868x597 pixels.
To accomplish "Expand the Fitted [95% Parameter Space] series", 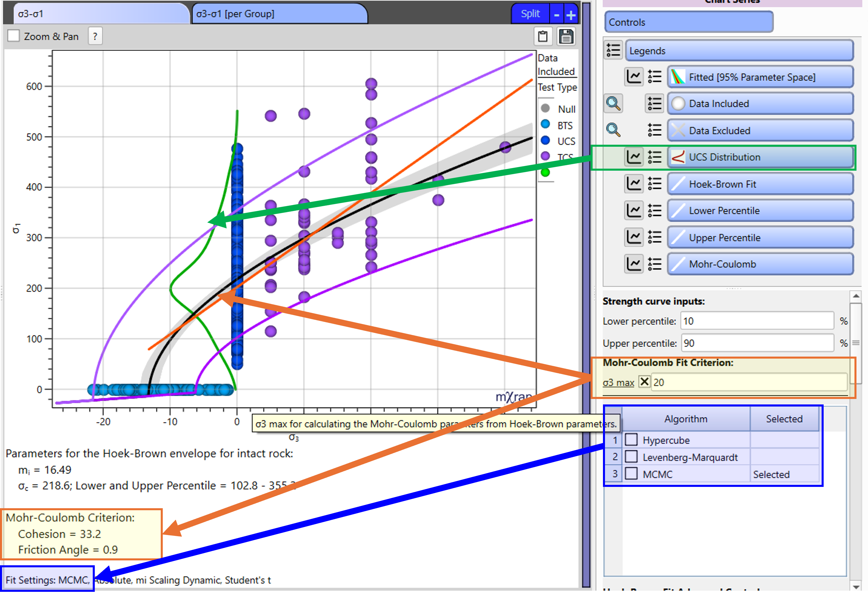I will [760, 77].
